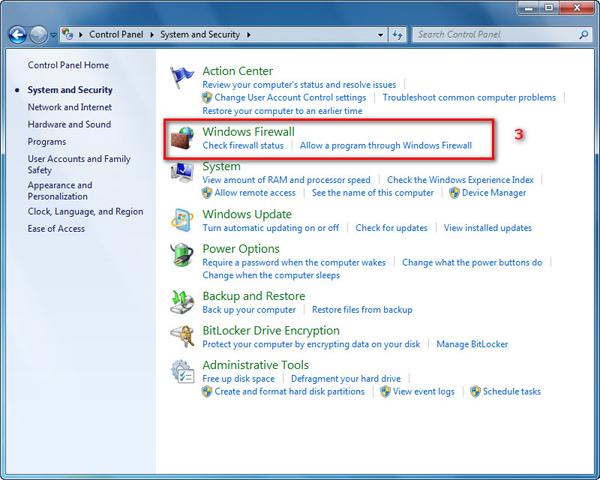The width and height of the screenshot is (600, 480).
Task: Open Control Panel Home in sidebar
Action: 68,65
